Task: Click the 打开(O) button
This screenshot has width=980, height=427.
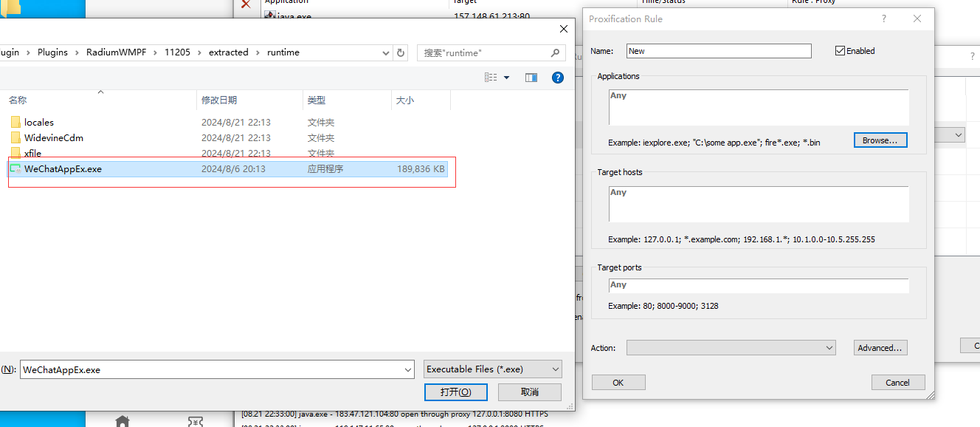Action: pyautogui.click(x=456, y=392)
